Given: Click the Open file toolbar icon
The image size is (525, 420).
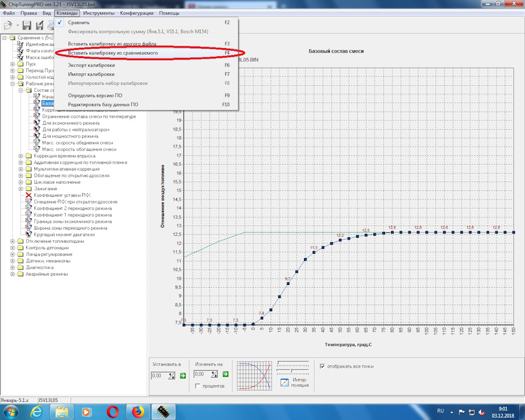Looking at the screenshot, I should click(8, 26).
